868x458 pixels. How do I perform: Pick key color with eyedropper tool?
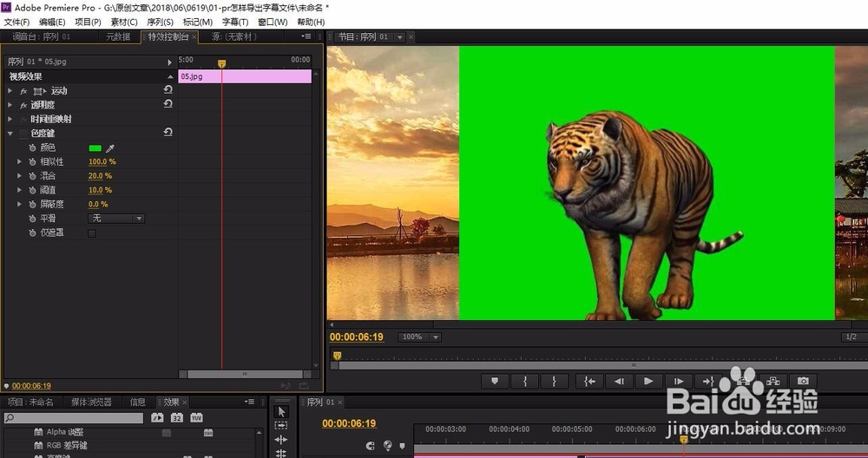110,148
